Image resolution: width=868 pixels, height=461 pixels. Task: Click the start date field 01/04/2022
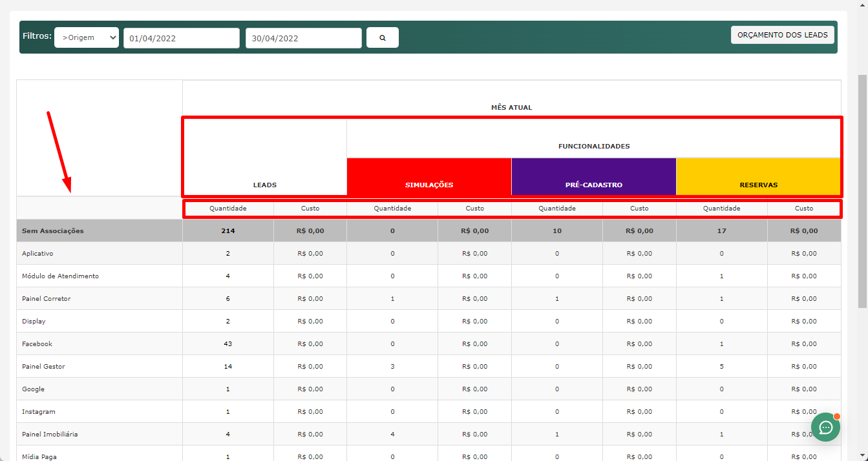(x=182, y=38)
